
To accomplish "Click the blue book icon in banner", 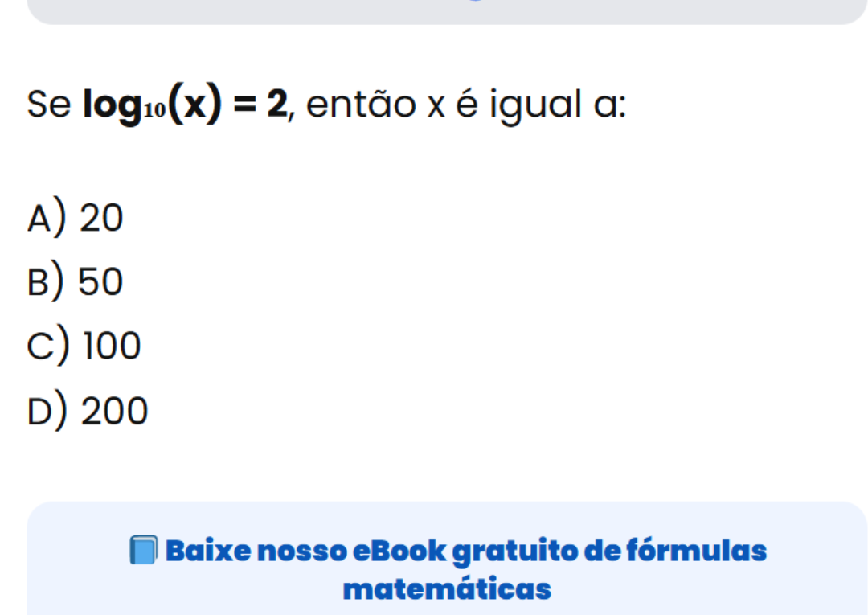I will click(142, 551).
